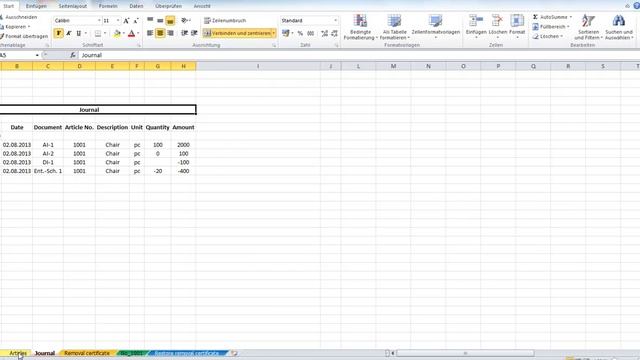This screenshot has height=360, width=640.
Task: Click the horizontal scrollbar thumb
Action: pyautogui.click(x=465, y=353)
